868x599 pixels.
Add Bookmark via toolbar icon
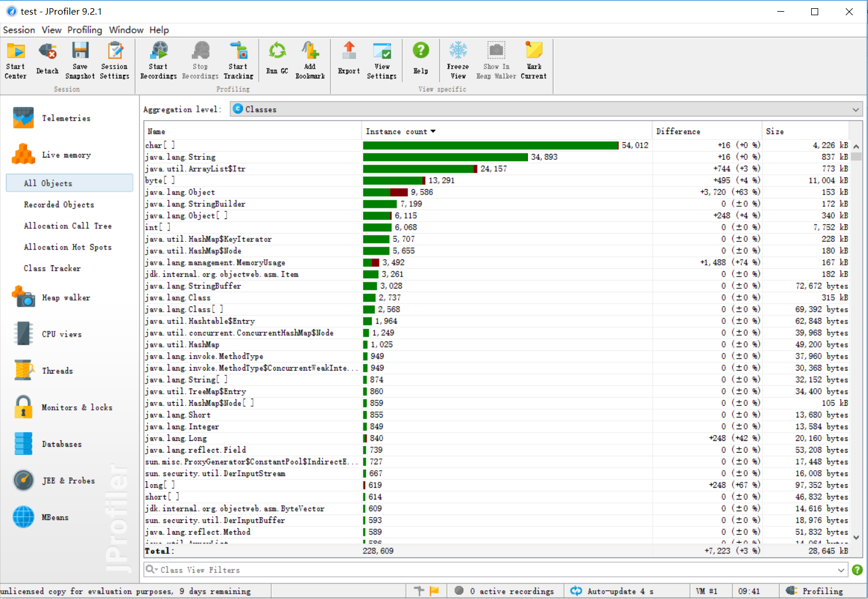pos(310,60)
